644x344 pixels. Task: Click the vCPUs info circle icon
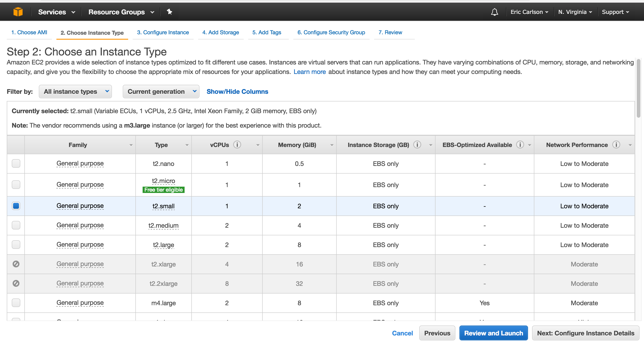237,145
